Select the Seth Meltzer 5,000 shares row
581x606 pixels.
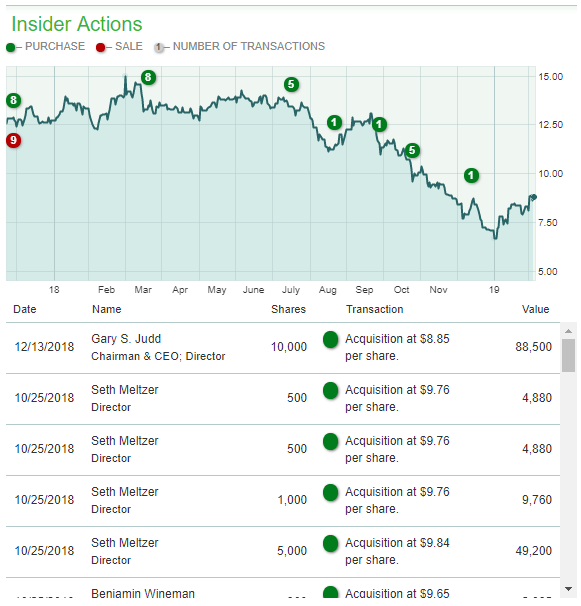pos(283,552)
